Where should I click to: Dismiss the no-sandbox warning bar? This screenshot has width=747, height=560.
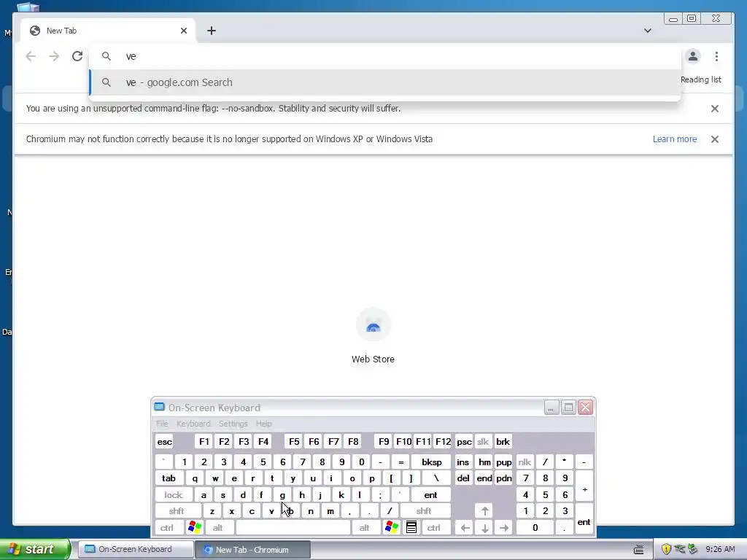[715, 109]
